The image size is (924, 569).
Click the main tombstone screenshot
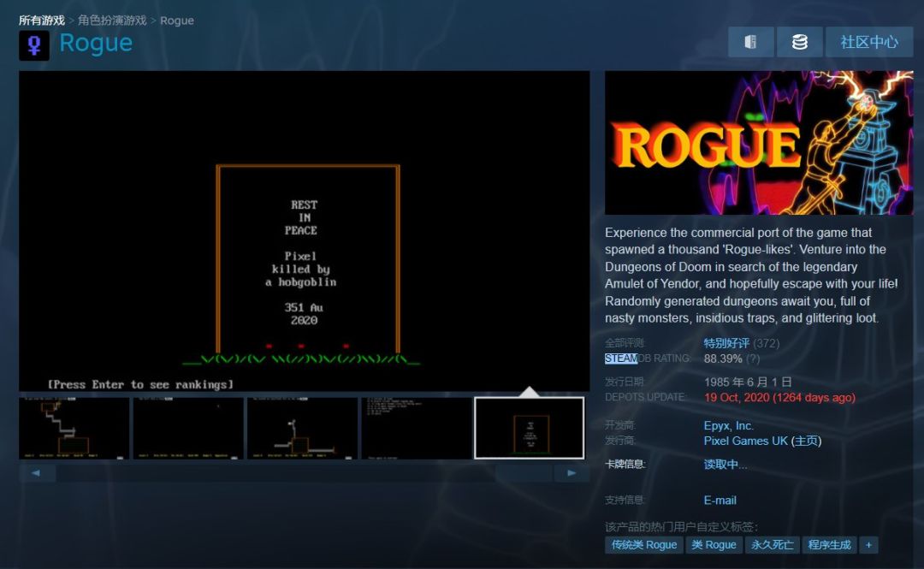click(304, 231)
